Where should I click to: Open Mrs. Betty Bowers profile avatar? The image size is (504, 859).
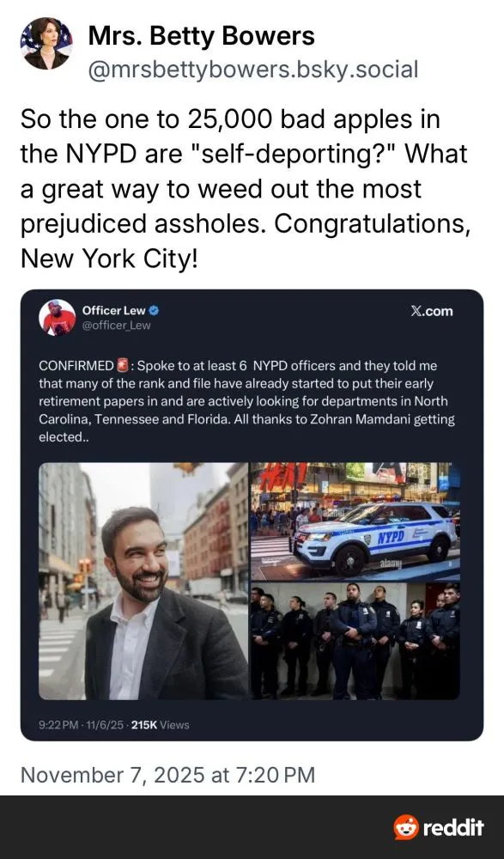46,43
